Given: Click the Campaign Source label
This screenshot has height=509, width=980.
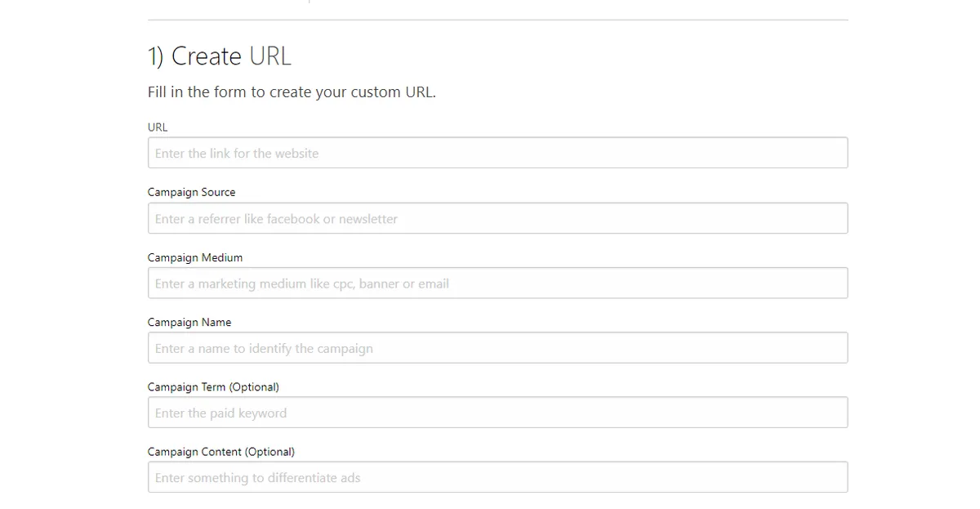Looking at the screenshot, I should point(191,192).
